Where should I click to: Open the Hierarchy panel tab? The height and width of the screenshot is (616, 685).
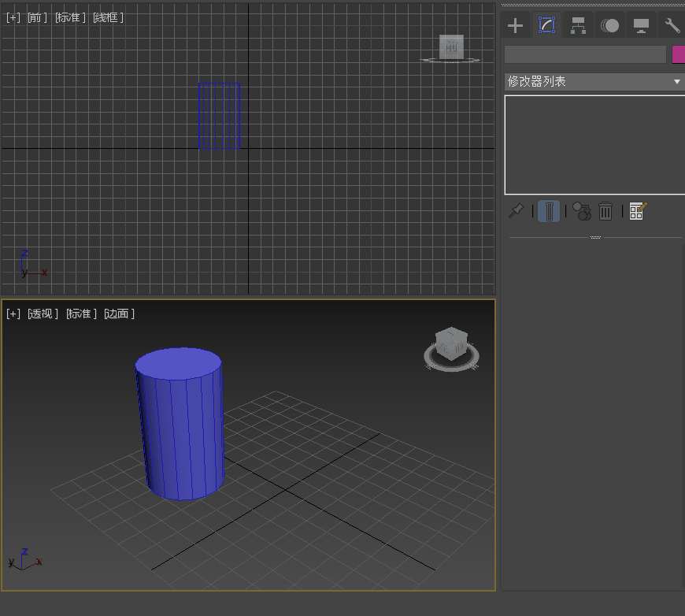click(x=579, y=25)
